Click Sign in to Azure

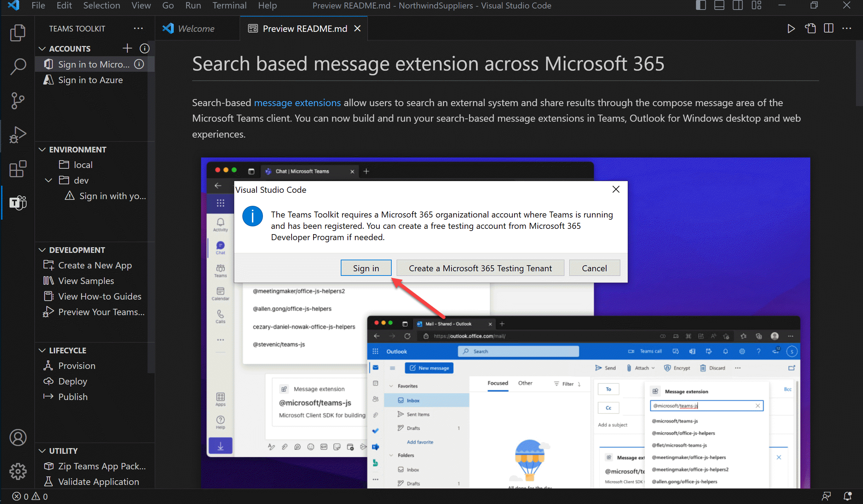pyautogui.click(x=90, y=80)
